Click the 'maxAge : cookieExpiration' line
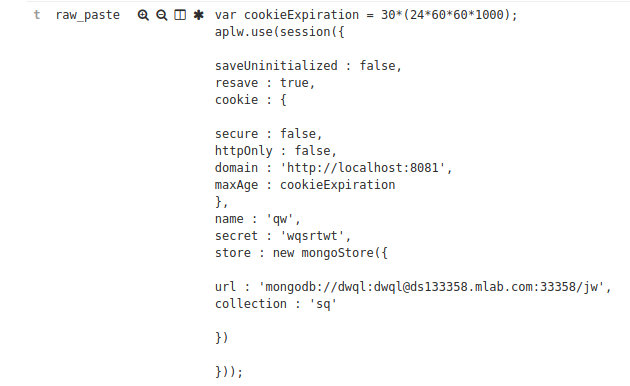630x386 pixels. click(x=305, y=185)
